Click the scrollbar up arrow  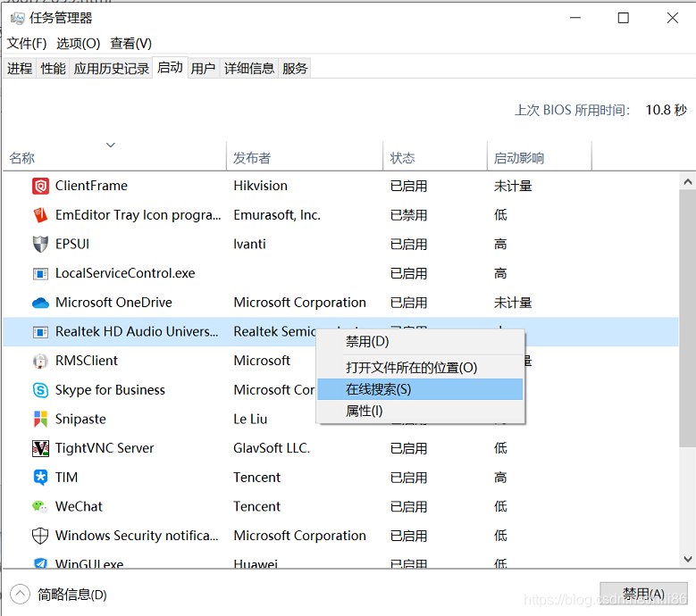pyautogui.click(x=688, y=181)
